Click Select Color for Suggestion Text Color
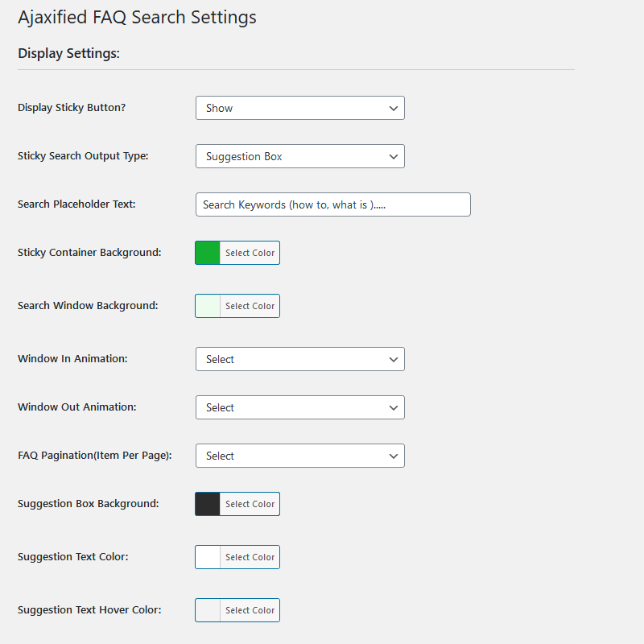The image size is (644, 644). (250, 556)
